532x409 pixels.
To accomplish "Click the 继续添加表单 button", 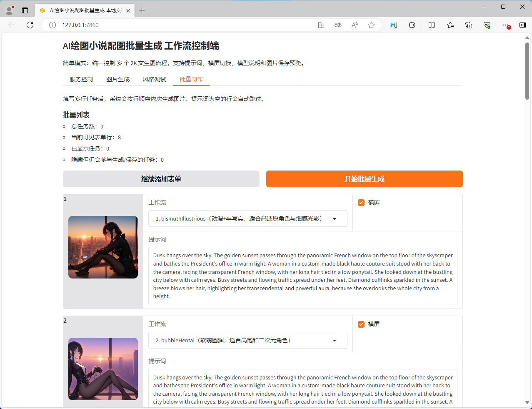I will point(161,179).
